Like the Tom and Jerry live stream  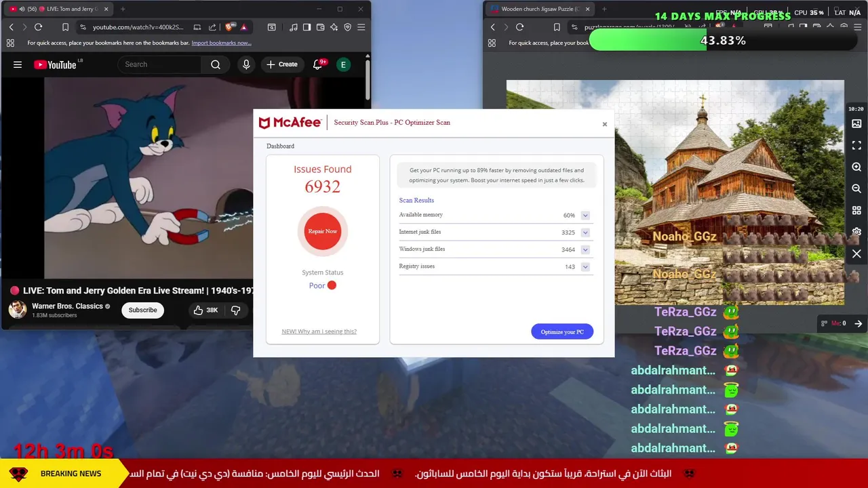(205, 310)
